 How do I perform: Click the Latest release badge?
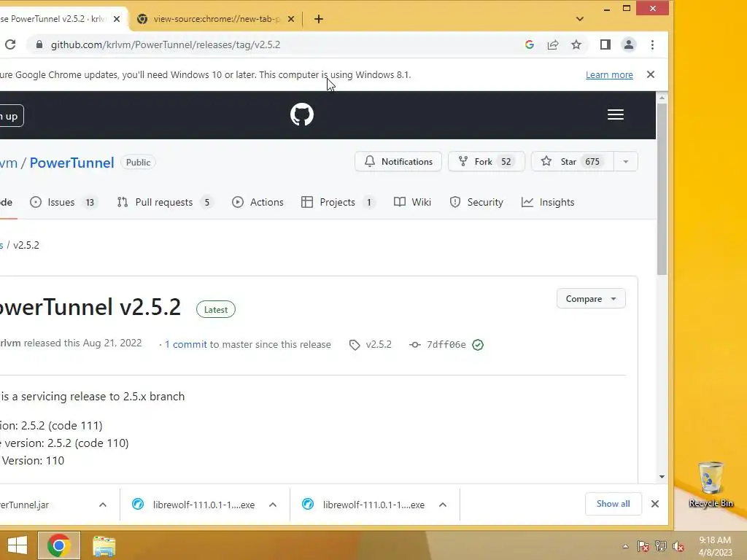216,309
